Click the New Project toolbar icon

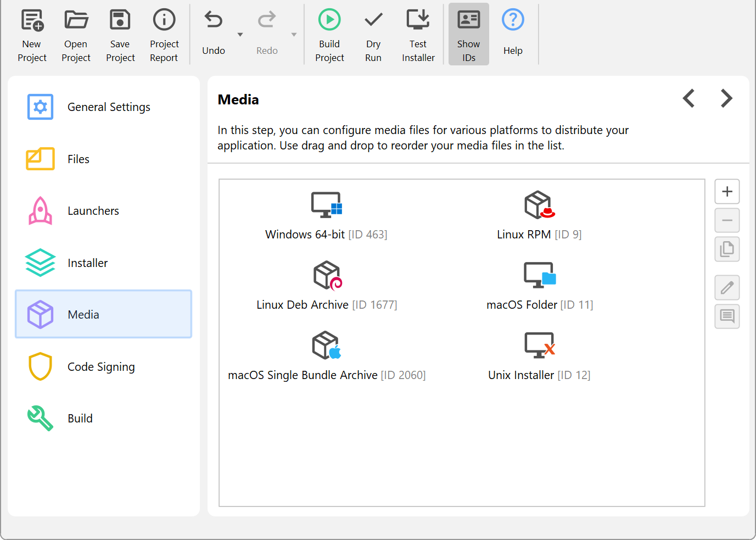tap(32, 21)
